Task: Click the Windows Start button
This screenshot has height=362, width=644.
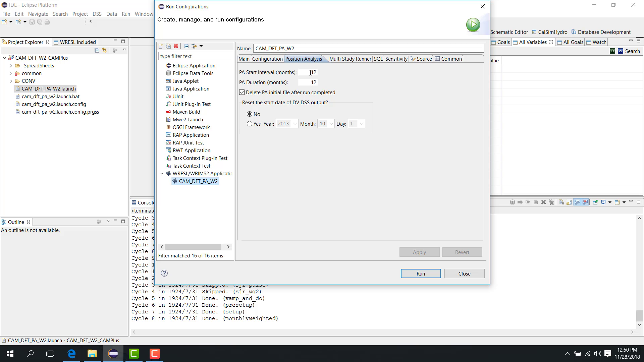Action: pyautogui.click(x=10, y=354)
